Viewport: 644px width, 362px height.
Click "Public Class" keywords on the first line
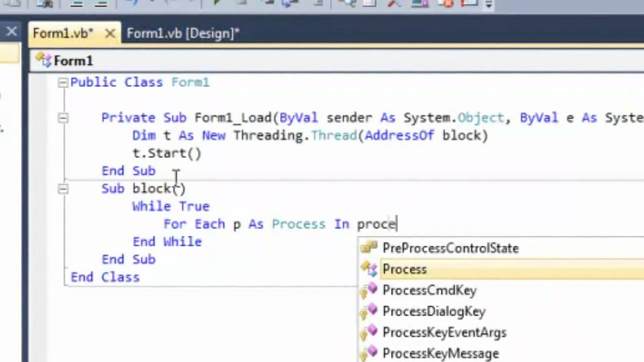(117, 82)
